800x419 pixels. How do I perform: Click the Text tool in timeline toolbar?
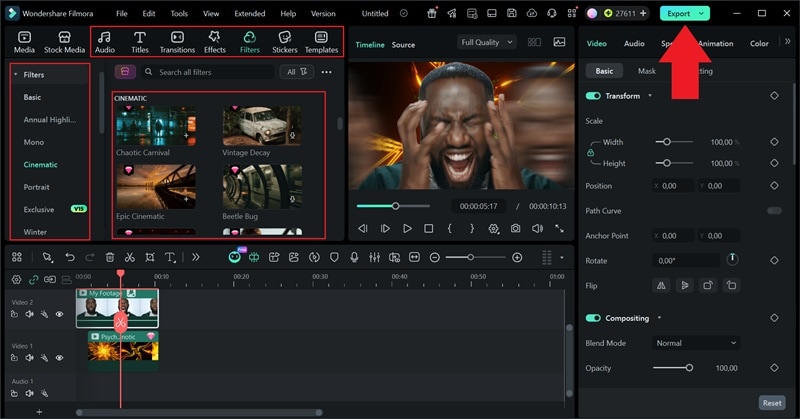pos(170,257)
